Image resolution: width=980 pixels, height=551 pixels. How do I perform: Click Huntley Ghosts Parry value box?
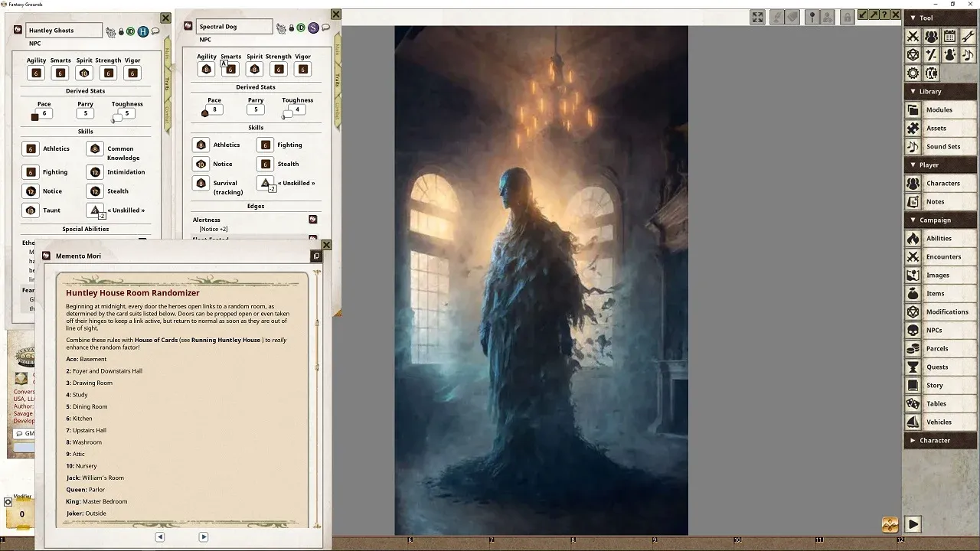(85, 113)
